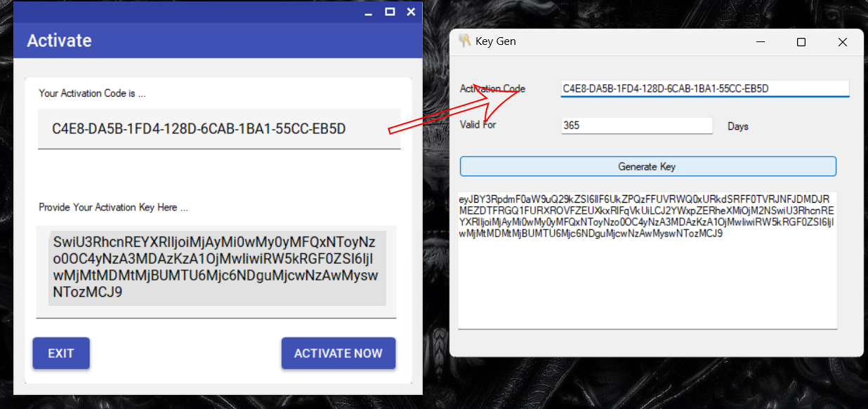Click the Key Gen title bar text
868x409 pixels.
tap(496, 41)
